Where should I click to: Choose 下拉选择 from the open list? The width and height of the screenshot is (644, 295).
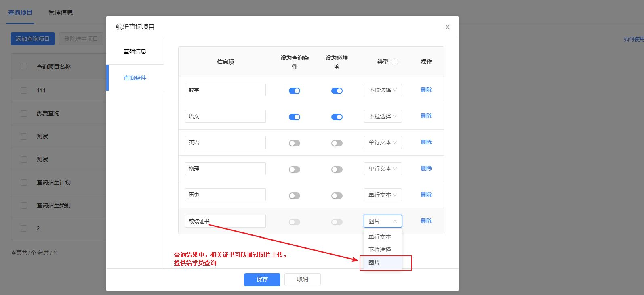383,250
